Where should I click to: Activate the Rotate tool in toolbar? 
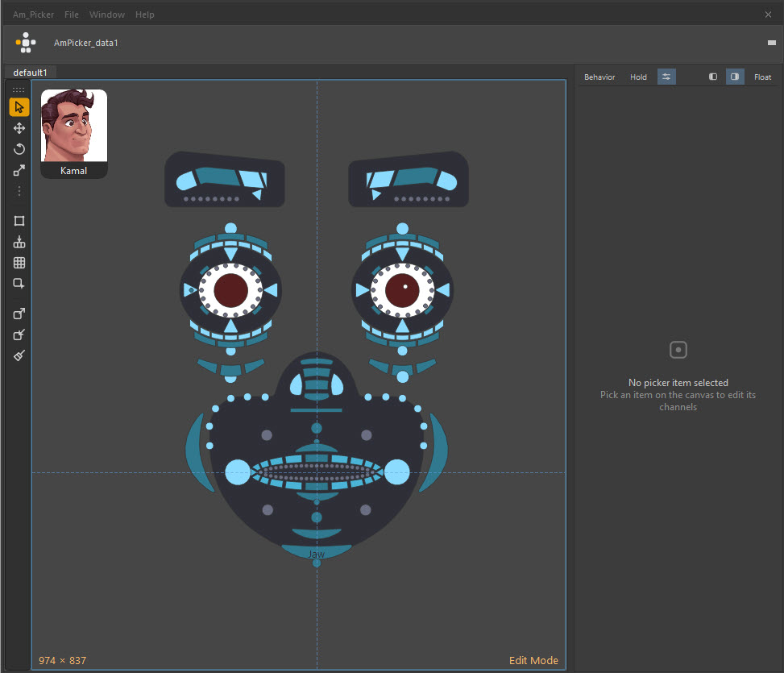pos(19,149)
